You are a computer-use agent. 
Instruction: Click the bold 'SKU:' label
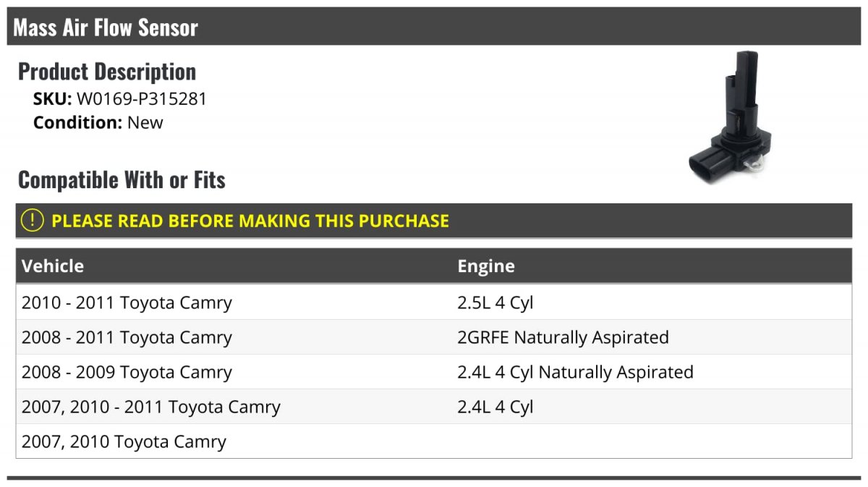[52, 99]
